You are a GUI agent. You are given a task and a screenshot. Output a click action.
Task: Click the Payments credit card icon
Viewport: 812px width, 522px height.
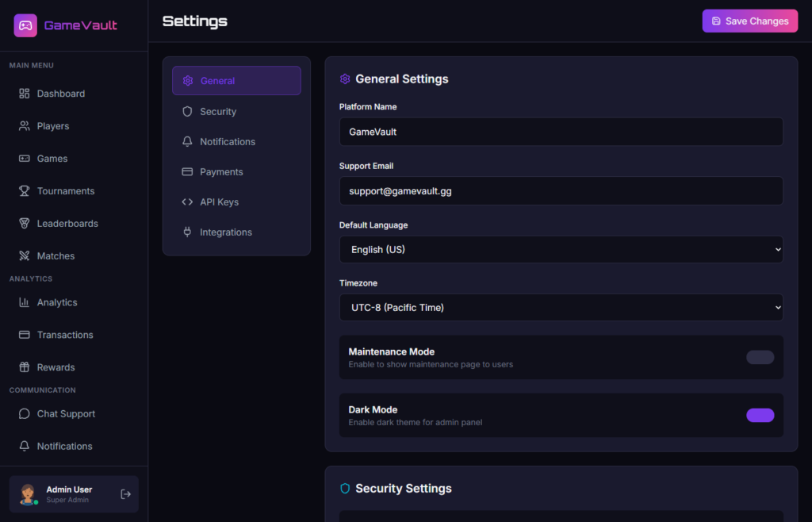point(187,171)
